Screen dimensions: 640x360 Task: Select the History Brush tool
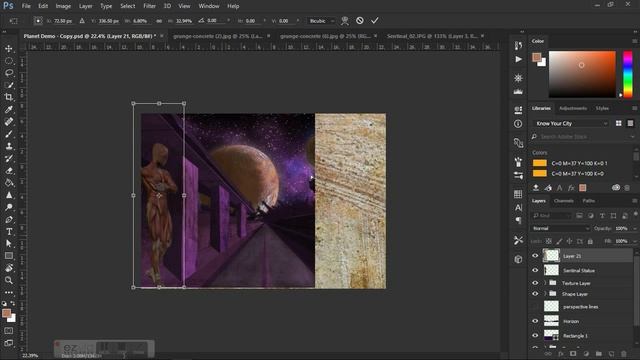pyautogui.click(x=9, y=158)
